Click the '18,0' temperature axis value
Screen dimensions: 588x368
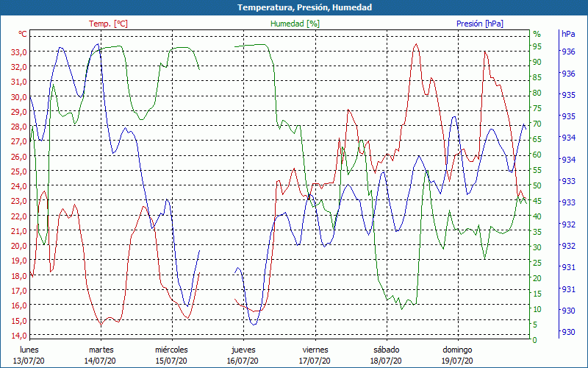coord(18,275)
